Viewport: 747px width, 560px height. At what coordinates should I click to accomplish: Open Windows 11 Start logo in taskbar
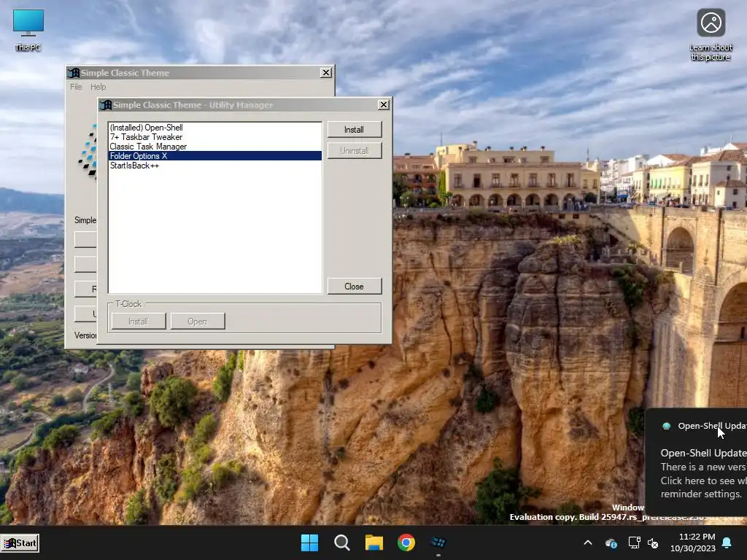pos(309,542)
